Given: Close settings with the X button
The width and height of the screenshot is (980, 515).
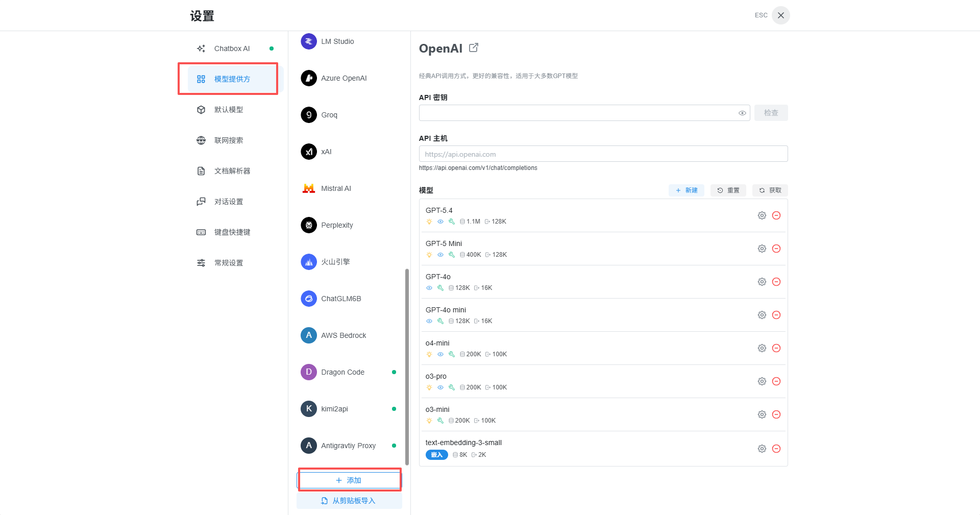Looking at the screenshot, I should click(x=781, y=15).
